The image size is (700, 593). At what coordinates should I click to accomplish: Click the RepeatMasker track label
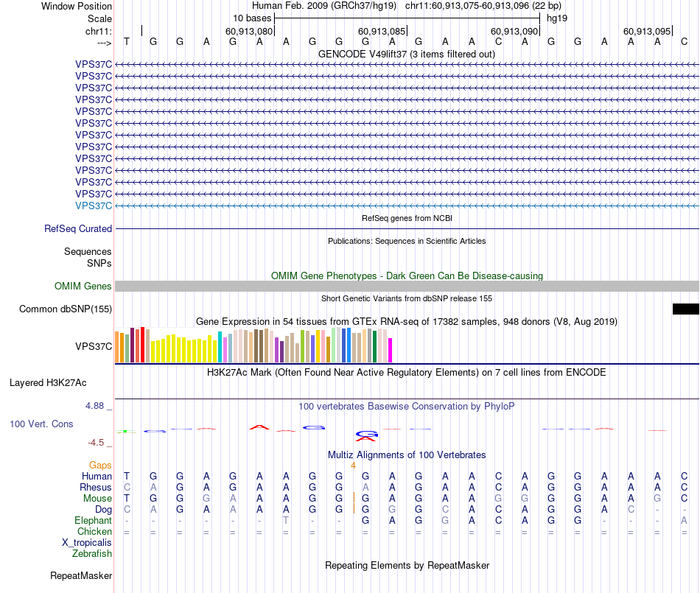pos(81,575)
